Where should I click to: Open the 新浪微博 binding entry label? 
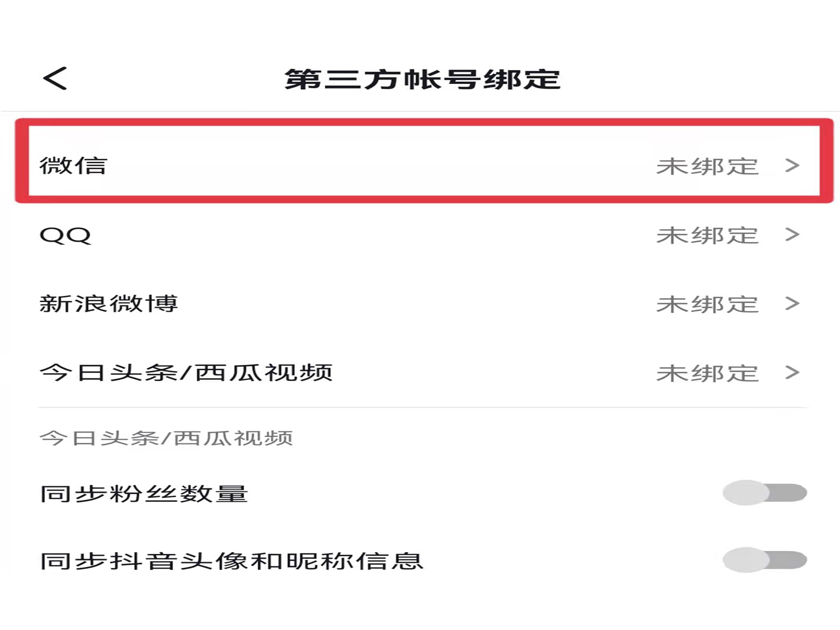(109, 304)
